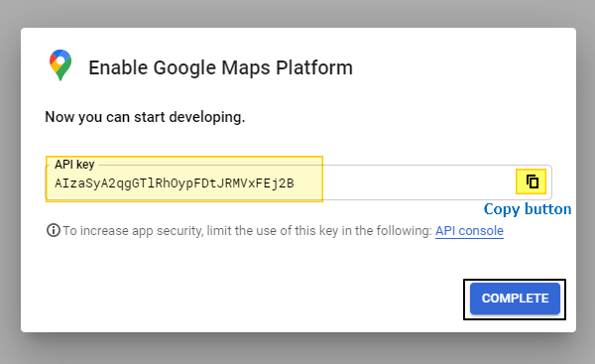
Task: Click the word "Platform" in the title
Action: pyautogui.click(x=314, y=68)
